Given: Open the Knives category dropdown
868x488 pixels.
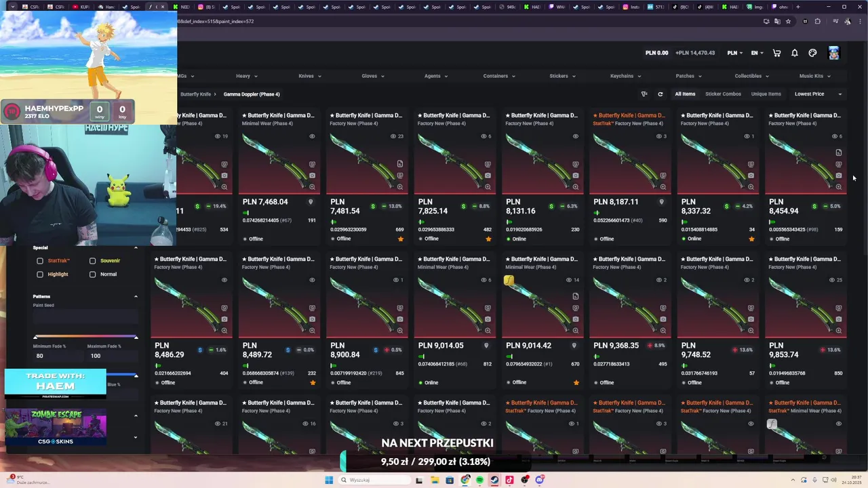Looking at the screenshot, I should pyautogui.click(x=310, y=76).
